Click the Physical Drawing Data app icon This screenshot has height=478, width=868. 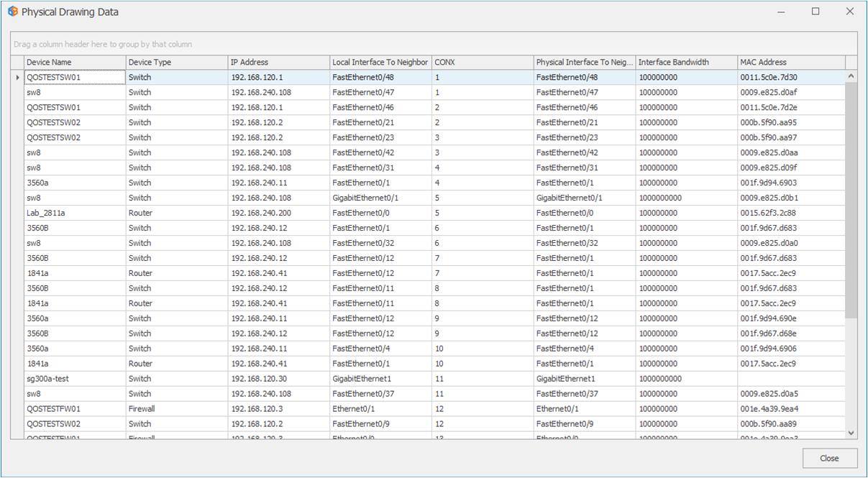click(x=12, y=12)
